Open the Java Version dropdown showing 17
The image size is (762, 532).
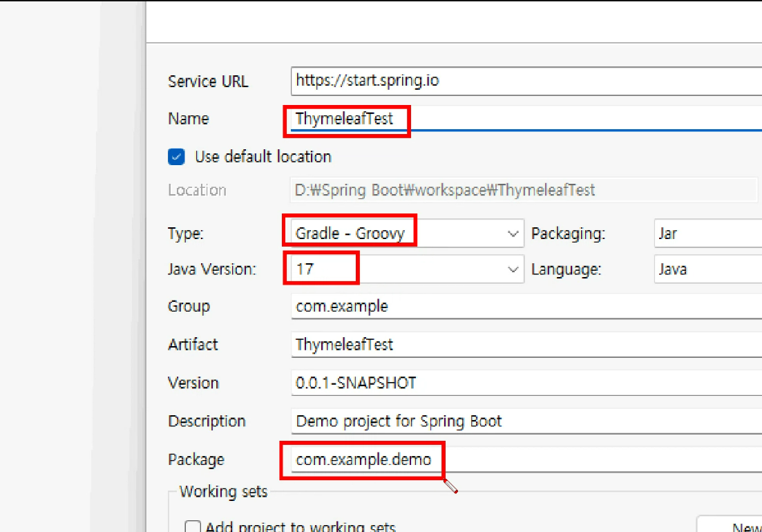click(407, 269)
